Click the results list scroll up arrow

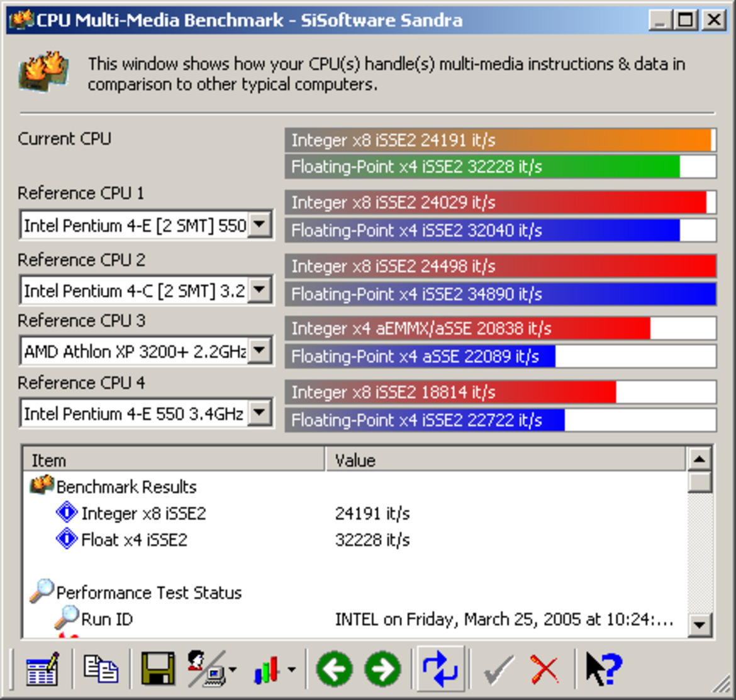700,459
